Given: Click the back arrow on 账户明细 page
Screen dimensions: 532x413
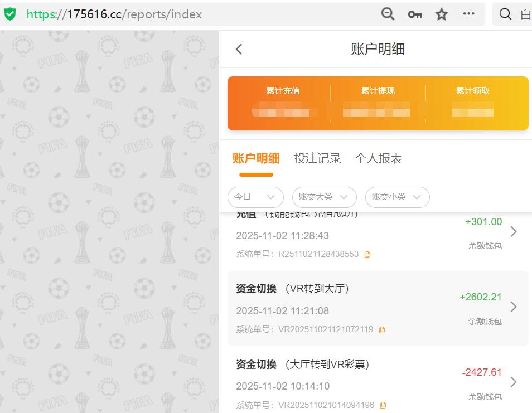Looking at the screenshot, I should pos(239,49).
